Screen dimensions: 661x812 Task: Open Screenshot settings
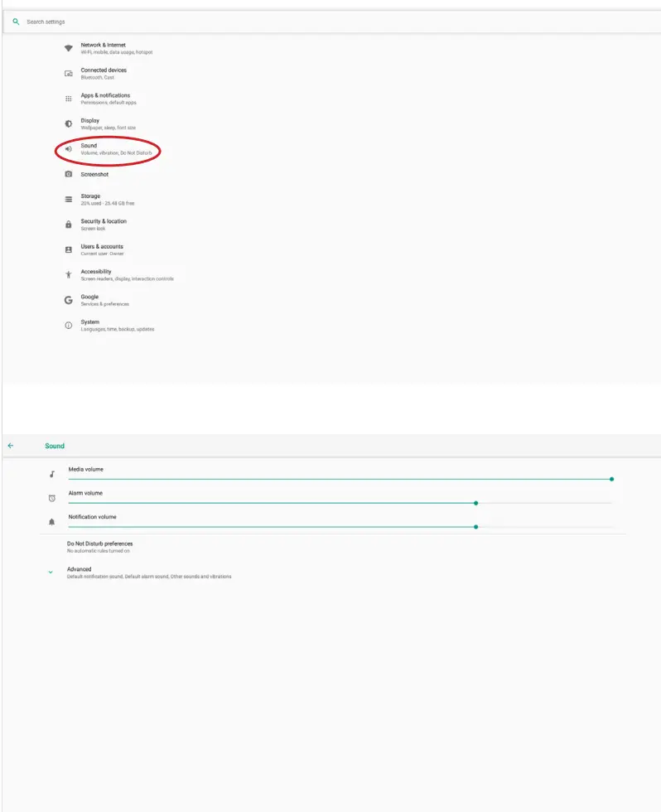click(x=94, y=175)
